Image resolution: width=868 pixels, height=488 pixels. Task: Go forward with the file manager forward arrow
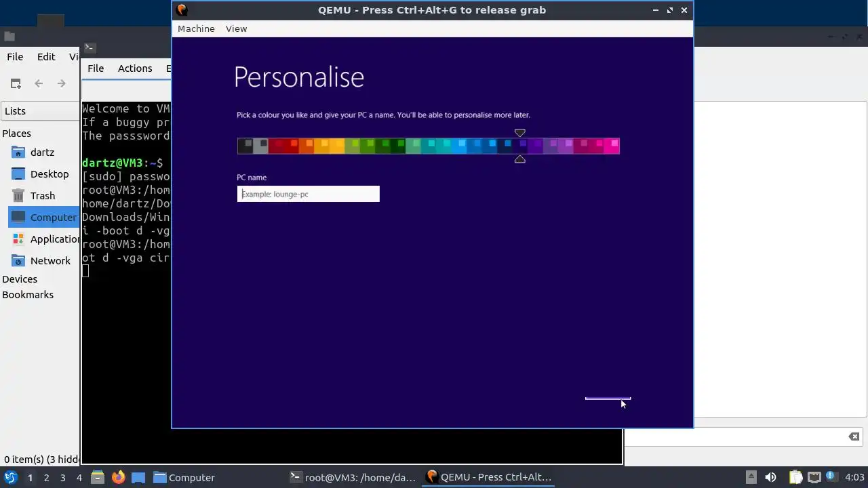[61, 83]
